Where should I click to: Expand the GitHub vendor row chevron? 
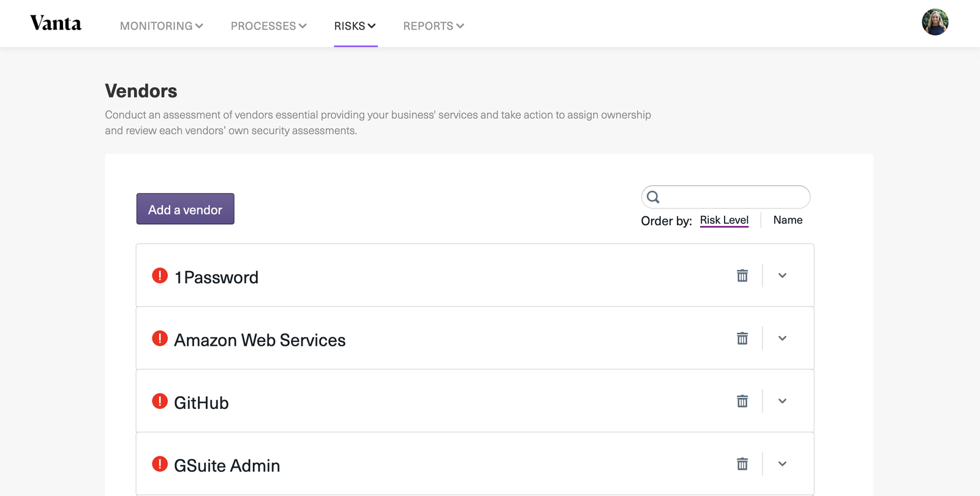pos(782,401)
